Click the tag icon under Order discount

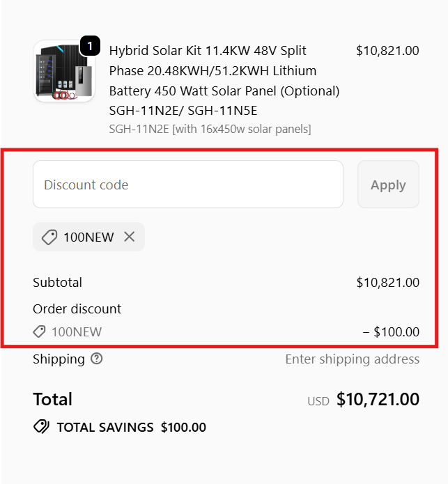(40, 331)
